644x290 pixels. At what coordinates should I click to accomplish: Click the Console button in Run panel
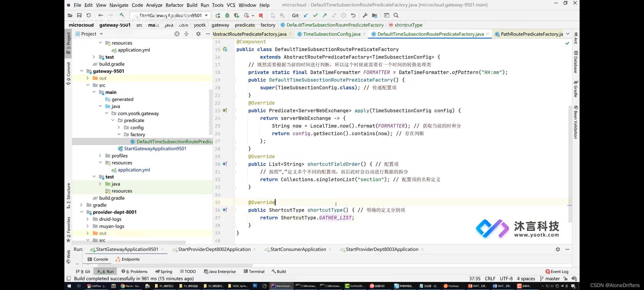coord(101,259)
